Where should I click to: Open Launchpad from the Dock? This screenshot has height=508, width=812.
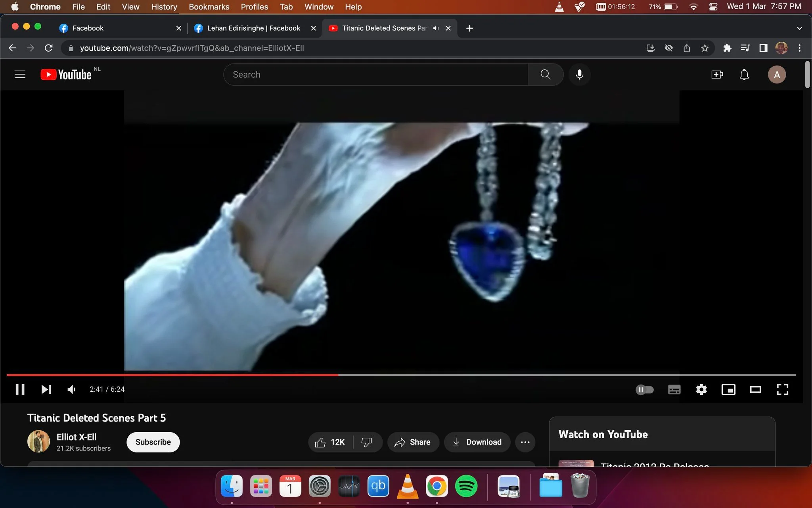(x=261, y=486)
